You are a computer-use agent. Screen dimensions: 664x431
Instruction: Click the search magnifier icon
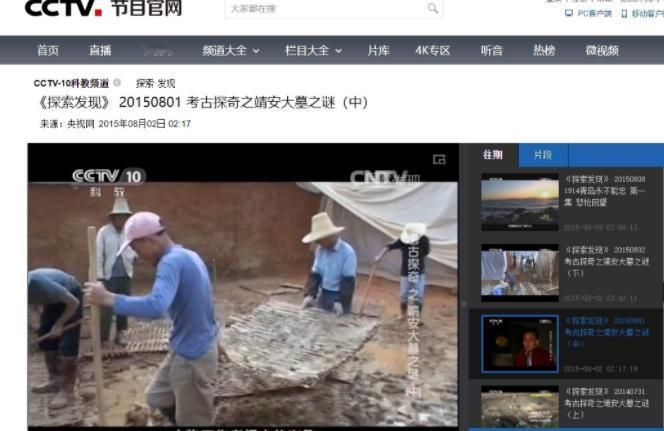[x=433, y=8]
